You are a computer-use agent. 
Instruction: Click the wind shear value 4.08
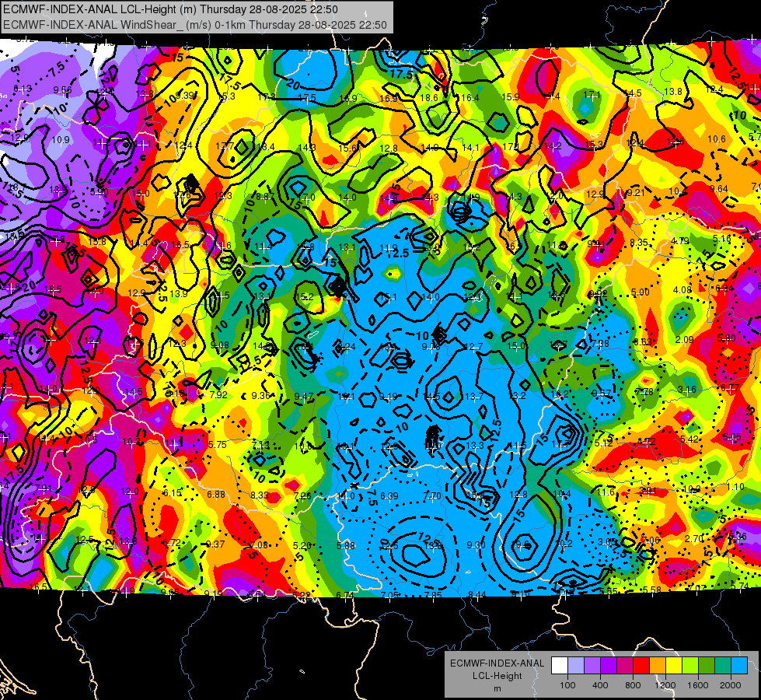click(682, 290)
